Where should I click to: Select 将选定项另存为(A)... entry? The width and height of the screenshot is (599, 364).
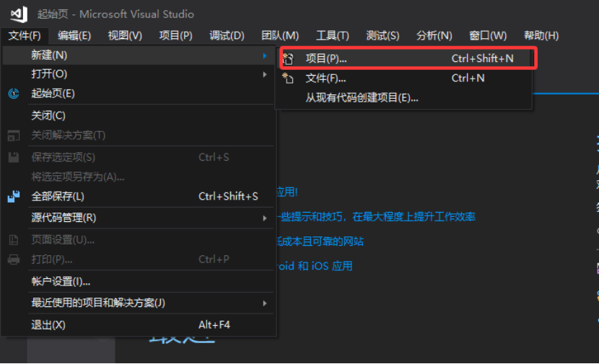[x=139, y=177]
